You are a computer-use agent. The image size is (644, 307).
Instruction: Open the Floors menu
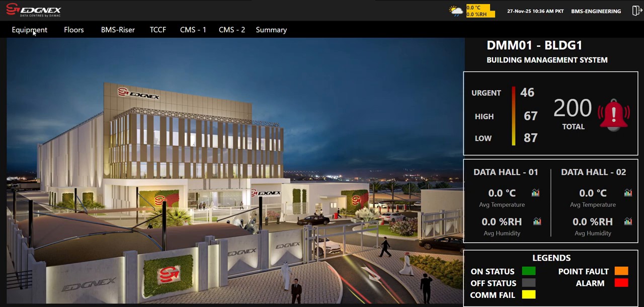pyautogui.click(x=74, y=30)
